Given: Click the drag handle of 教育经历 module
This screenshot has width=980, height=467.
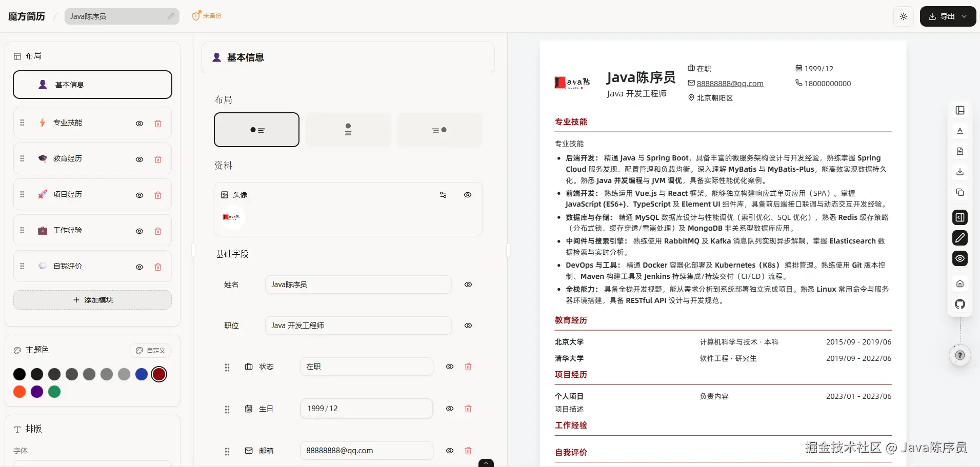Looking at the screenshot, I should coord(22,158).
